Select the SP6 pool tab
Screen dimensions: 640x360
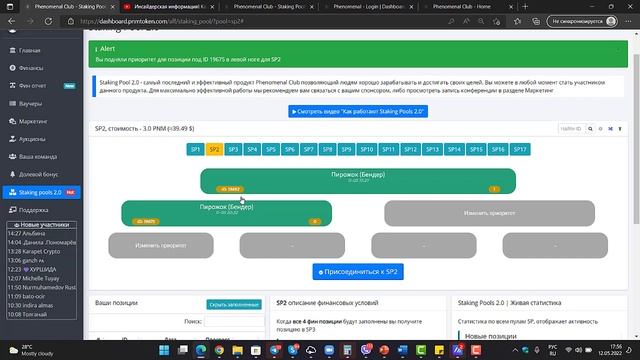point(289,149)
